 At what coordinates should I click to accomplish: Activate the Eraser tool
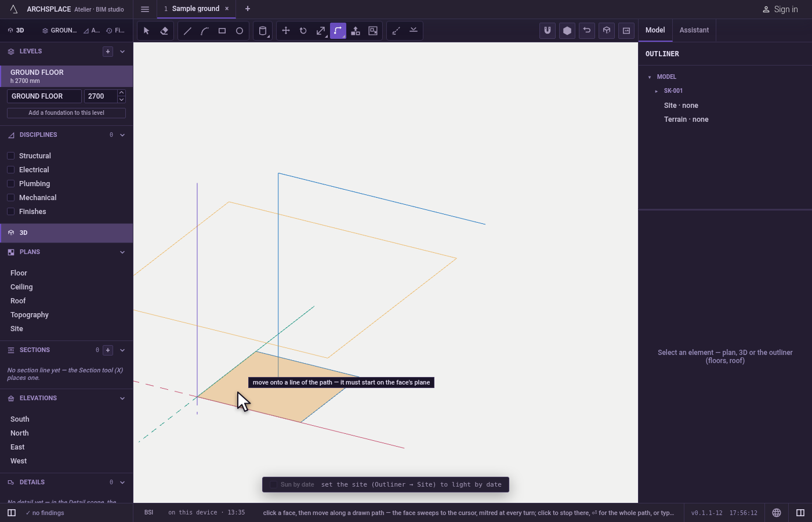[164, 31]
